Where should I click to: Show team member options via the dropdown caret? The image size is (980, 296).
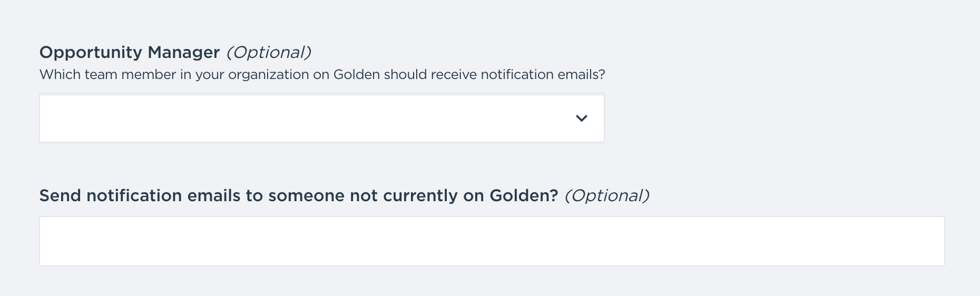(x=581, y=119)
